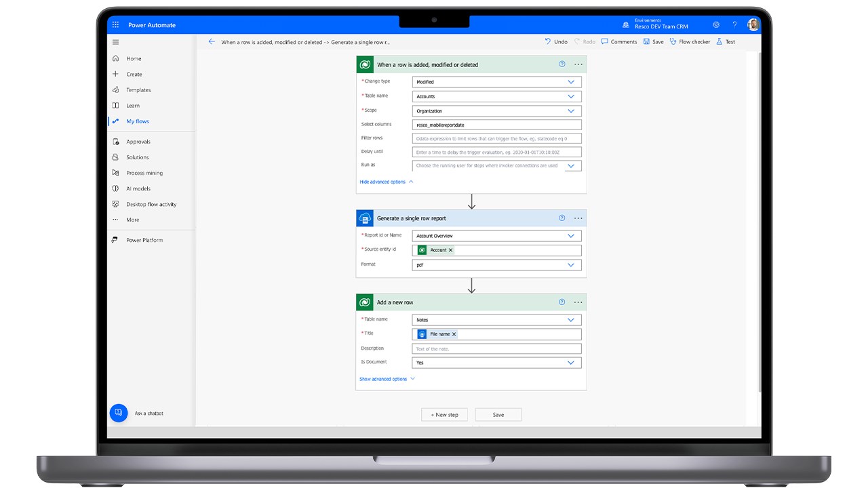Open the Ask a chatbot bubble icon
The image size is (868, 488).
pos(119,413)
